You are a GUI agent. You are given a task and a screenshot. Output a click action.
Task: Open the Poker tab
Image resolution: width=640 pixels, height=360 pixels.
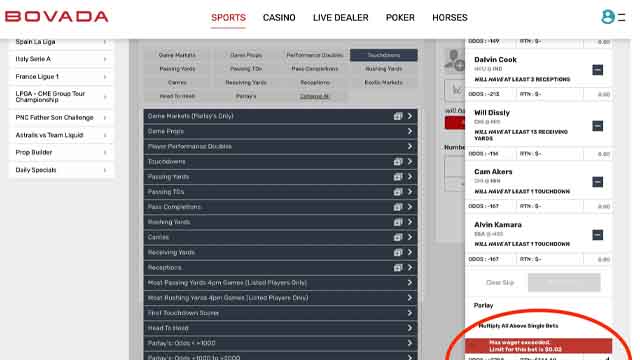click(x=400, y=18)
